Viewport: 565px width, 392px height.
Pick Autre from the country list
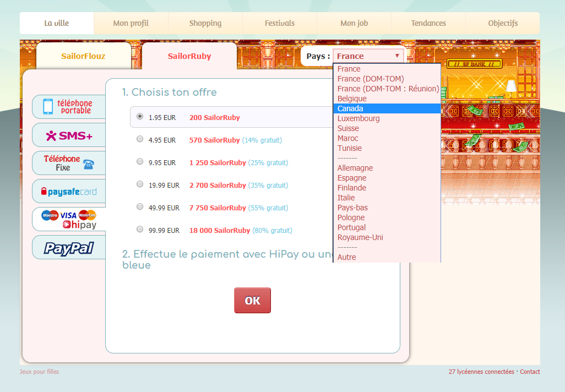click(x=387, y=257)
